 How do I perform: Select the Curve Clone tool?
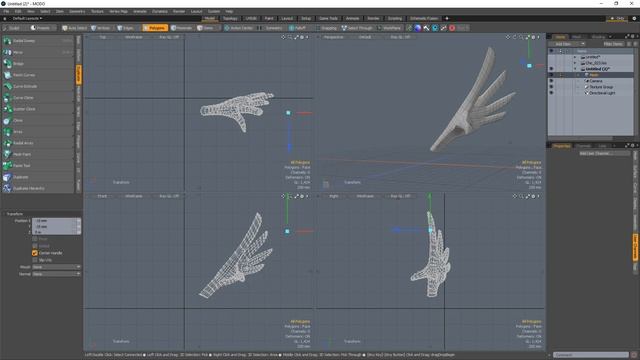(38, 98)
